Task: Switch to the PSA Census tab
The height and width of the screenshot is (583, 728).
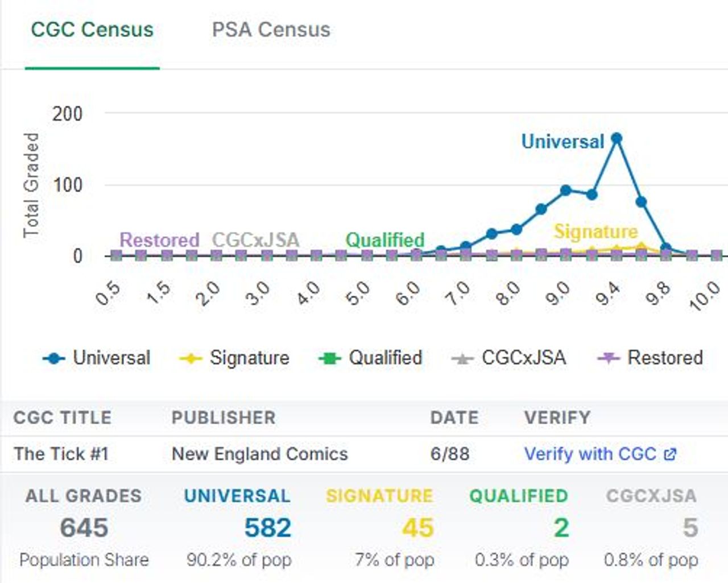Action: [x=271, y=30]
